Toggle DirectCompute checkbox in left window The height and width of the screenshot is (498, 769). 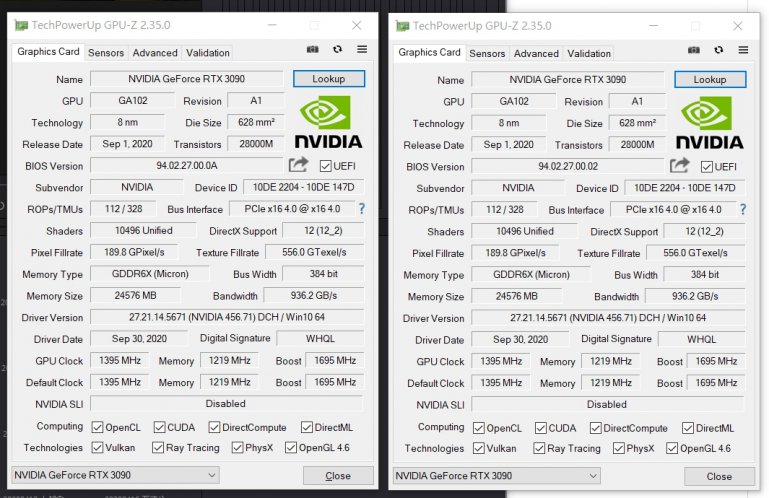[214, 427]
